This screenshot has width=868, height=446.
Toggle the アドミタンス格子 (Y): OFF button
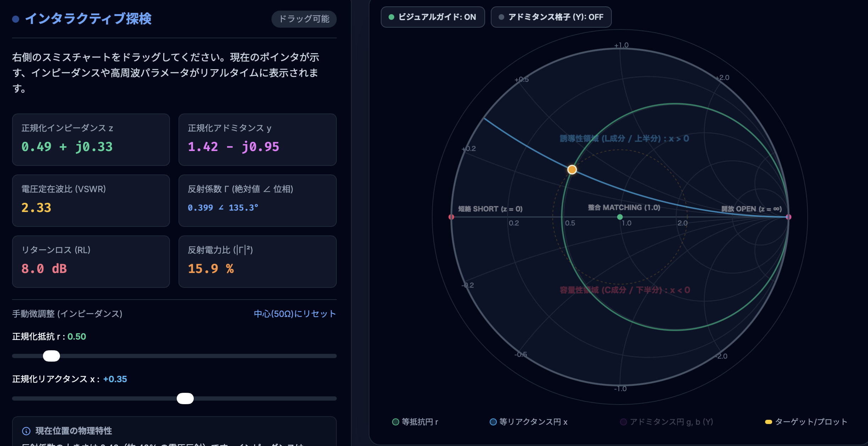tap(551, 17)
